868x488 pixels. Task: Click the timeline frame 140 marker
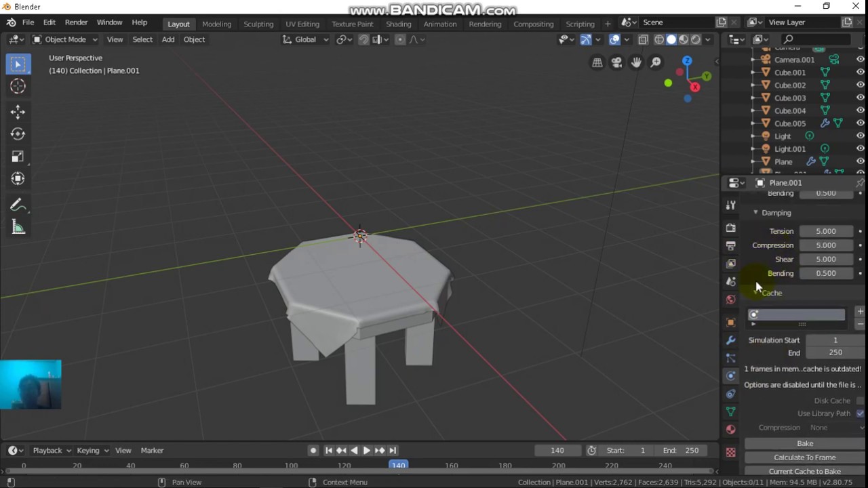pyautogui.click(x=398, y=465)
